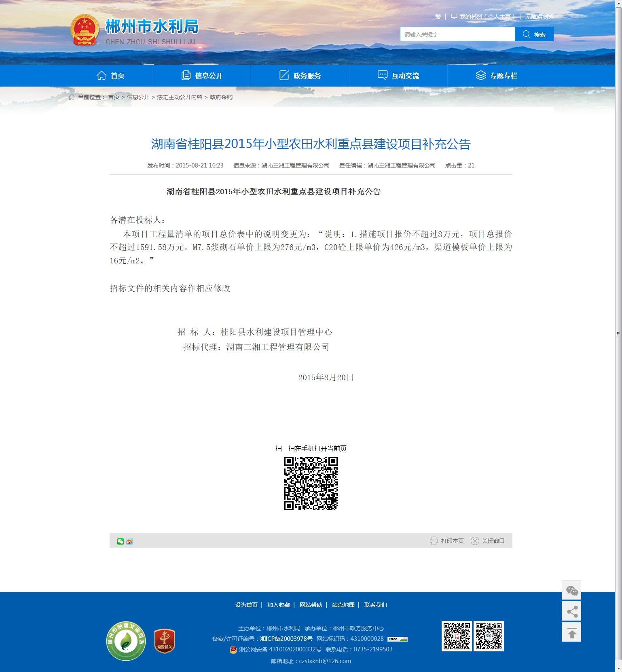Screen dimensions: 622x672
Task: Click the 联系我们 footer link
Action: (375, 605)
